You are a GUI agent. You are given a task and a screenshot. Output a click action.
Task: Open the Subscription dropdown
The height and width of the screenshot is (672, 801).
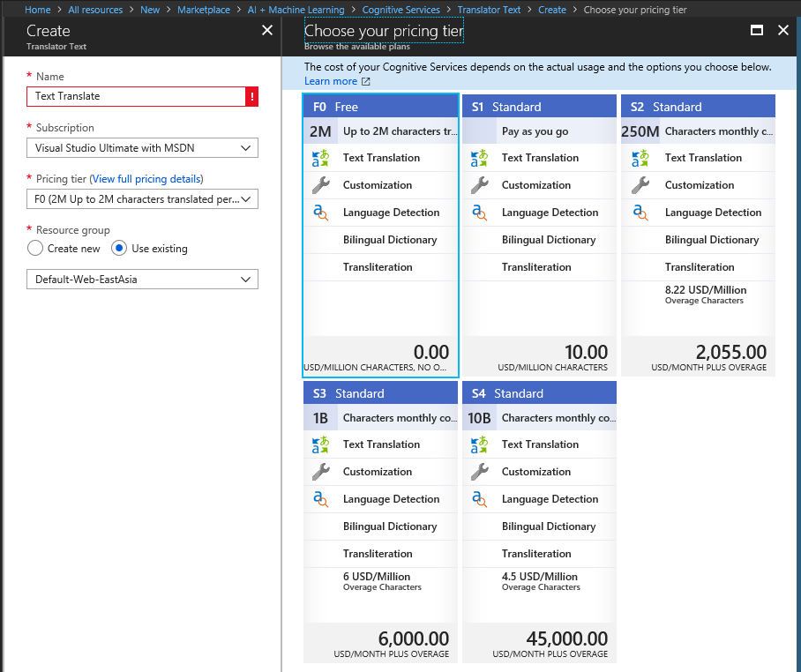tap(142, 147)
